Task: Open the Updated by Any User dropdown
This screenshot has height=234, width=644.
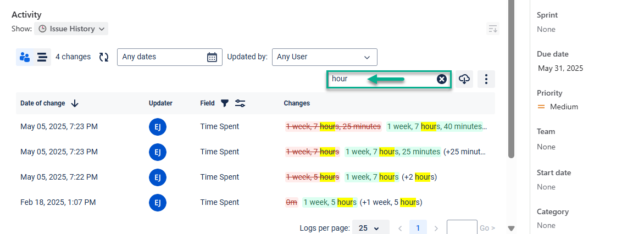Action: click(x=324, y=57)
